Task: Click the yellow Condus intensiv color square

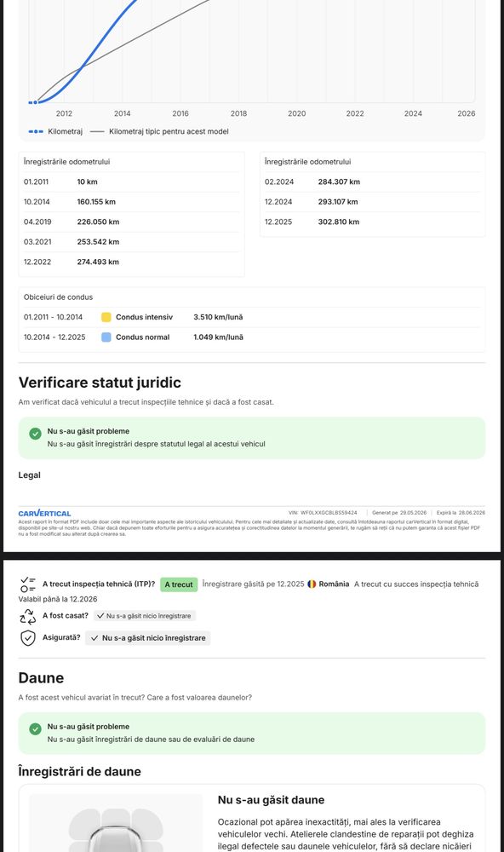Action: point(106,317)
